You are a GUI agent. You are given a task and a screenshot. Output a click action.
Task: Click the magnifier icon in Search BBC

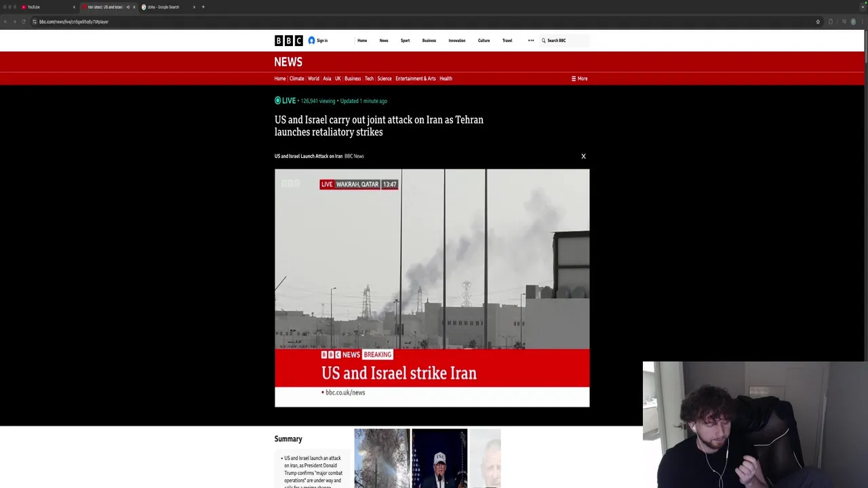543,41
